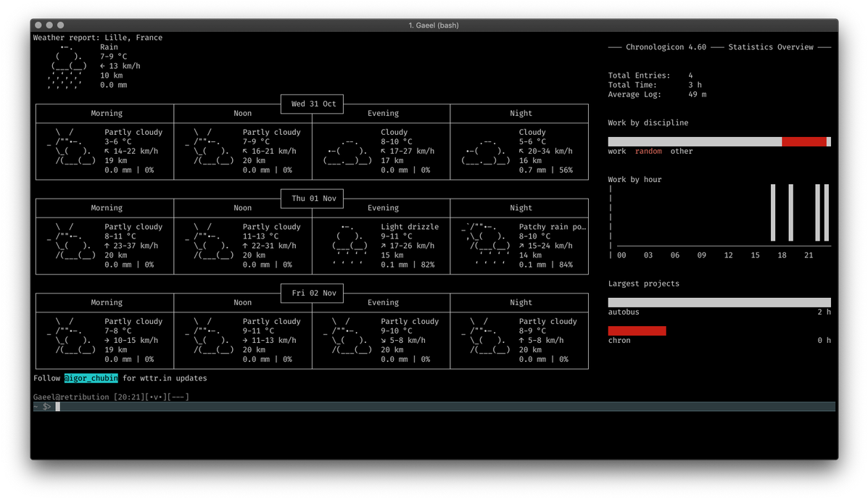Screen dimensions: 868x498
Task: Select the Fri 02 Nov date label
Action: pos(313,293)
